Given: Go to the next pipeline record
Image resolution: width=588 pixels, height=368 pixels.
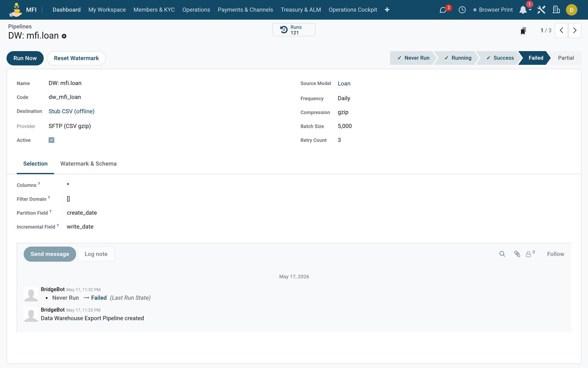Looking at the screenshot, I should (575, 31).
